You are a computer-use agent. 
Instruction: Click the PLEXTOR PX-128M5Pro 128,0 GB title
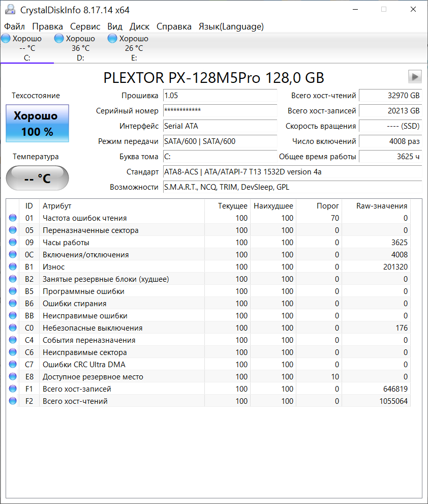(x=213, y=77)
